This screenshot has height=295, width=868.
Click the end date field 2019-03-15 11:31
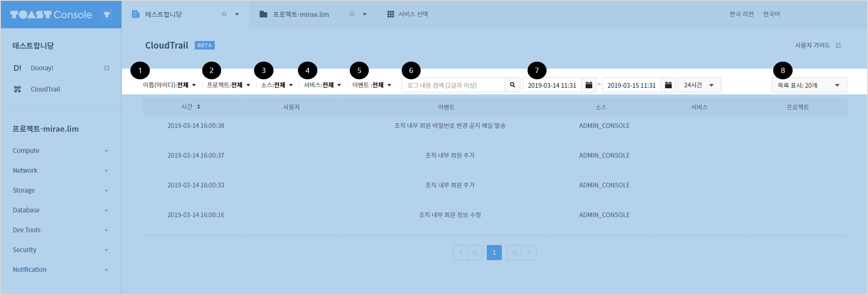point(631,85)
